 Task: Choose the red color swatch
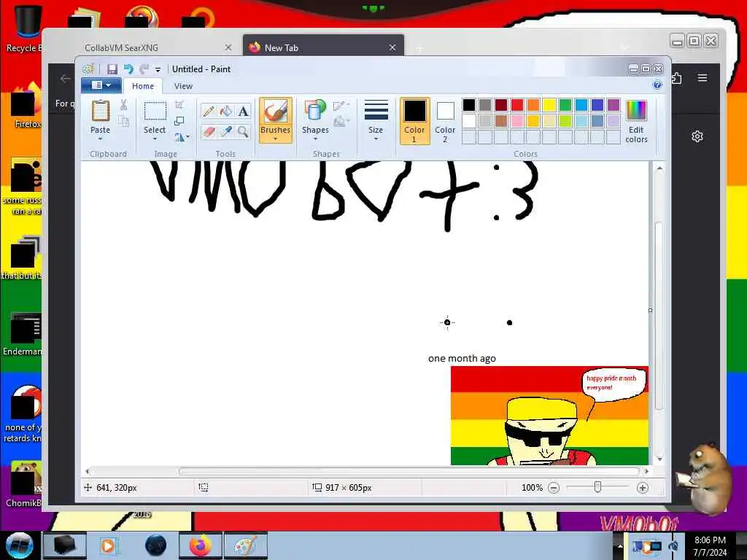click(517, 105)
